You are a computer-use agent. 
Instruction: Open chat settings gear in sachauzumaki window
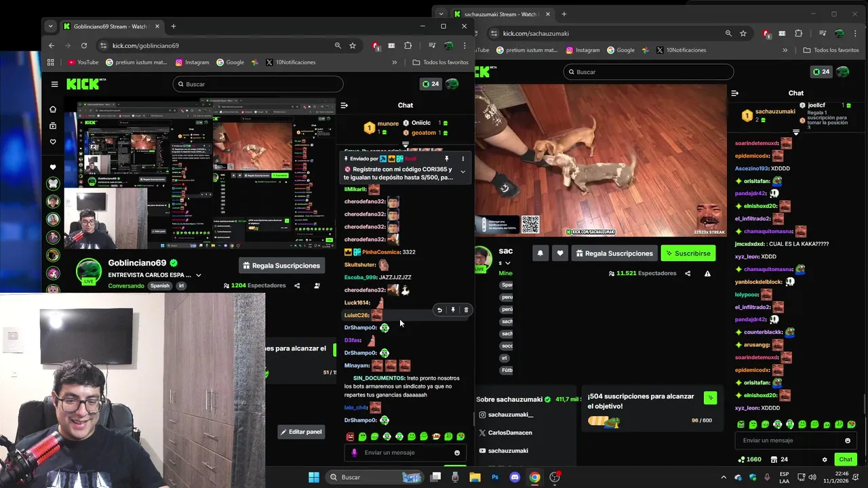[825, 460]
